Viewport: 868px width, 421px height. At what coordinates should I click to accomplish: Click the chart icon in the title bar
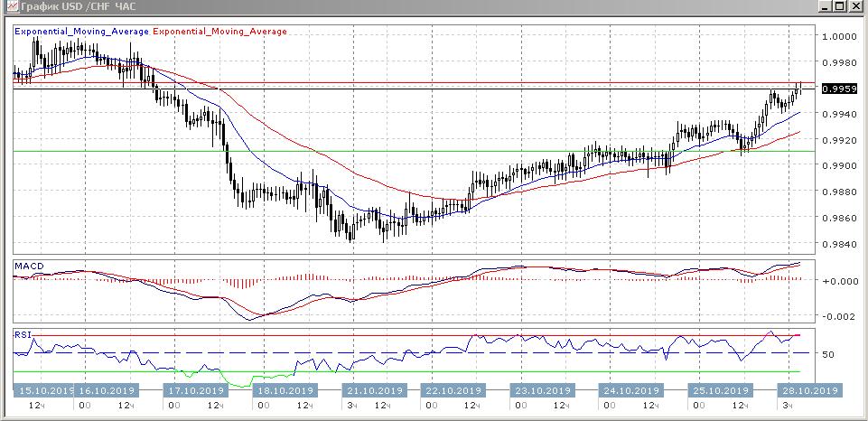pos(8,6)
